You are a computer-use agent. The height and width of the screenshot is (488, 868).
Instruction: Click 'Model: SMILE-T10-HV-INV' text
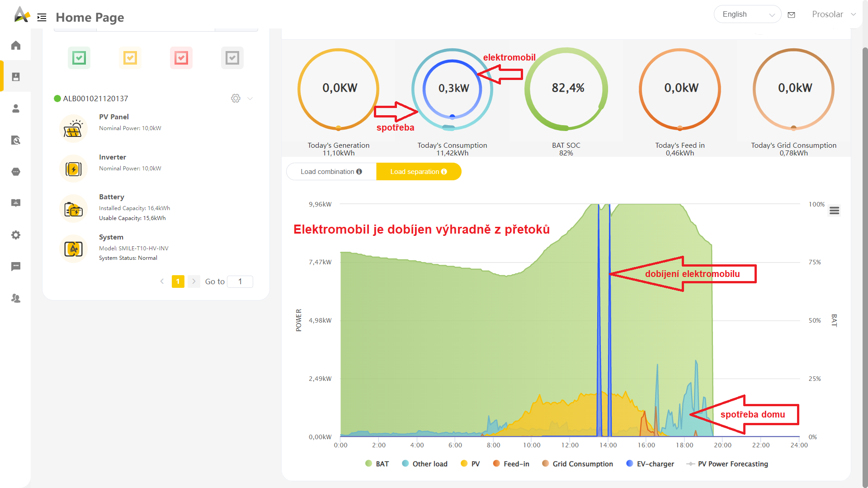click(x=134, y=249)
